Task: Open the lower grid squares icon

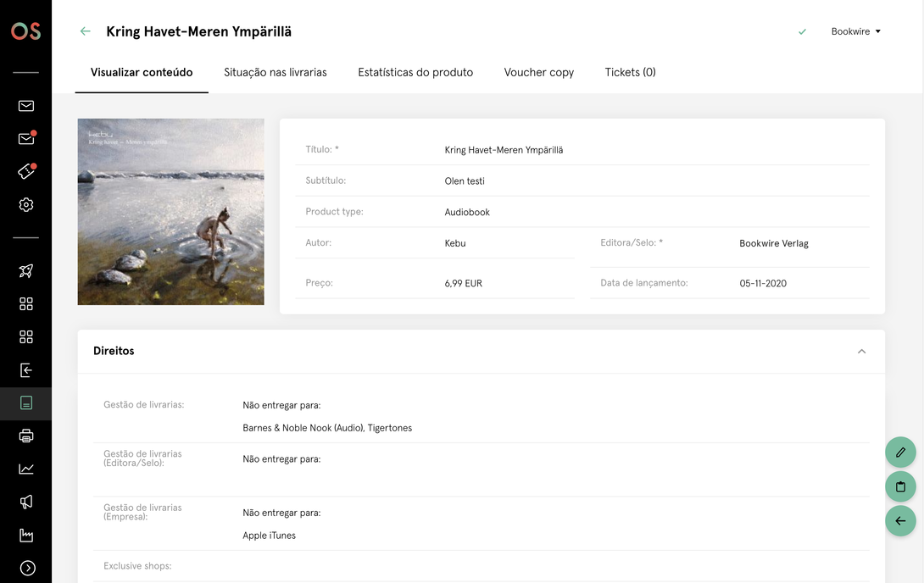Action: click(x=26, y=337)
